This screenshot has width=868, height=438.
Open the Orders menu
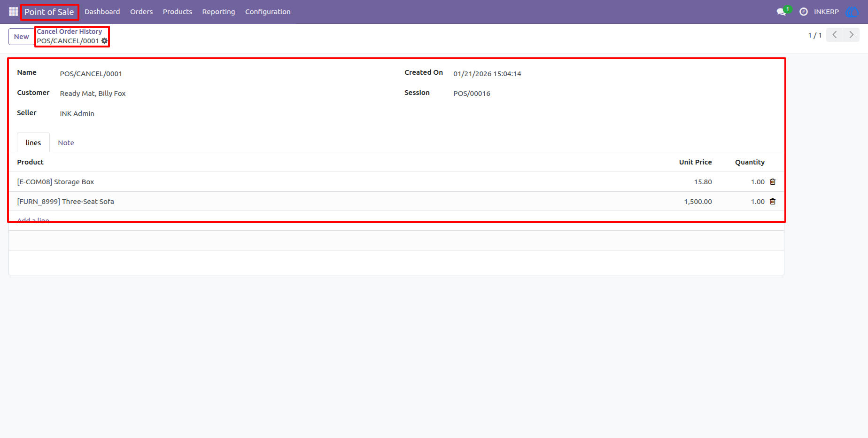pos(141,12)
